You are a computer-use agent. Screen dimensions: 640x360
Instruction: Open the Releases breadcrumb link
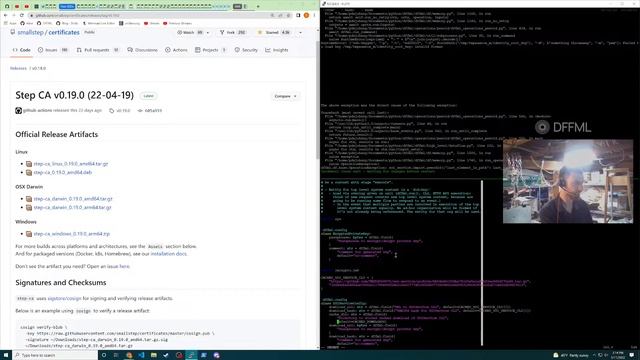(x=18, y=68)
